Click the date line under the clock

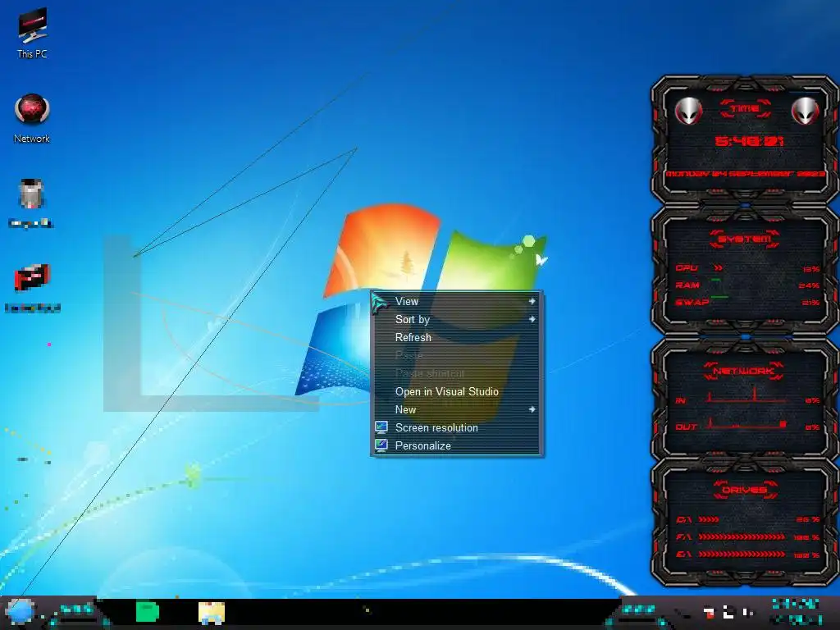pos(745,174)
